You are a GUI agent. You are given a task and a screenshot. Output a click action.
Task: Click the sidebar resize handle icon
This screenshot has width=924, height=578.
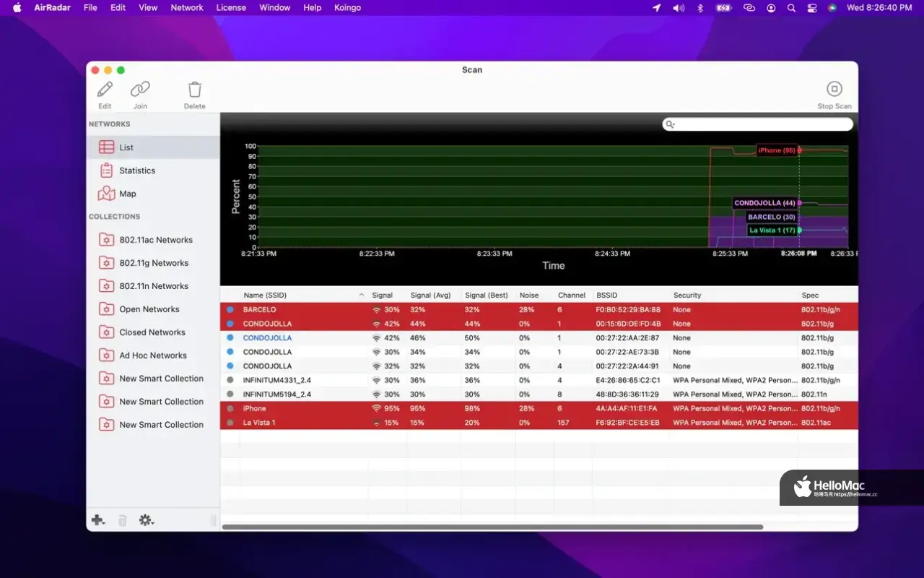(x=213, y=520)
